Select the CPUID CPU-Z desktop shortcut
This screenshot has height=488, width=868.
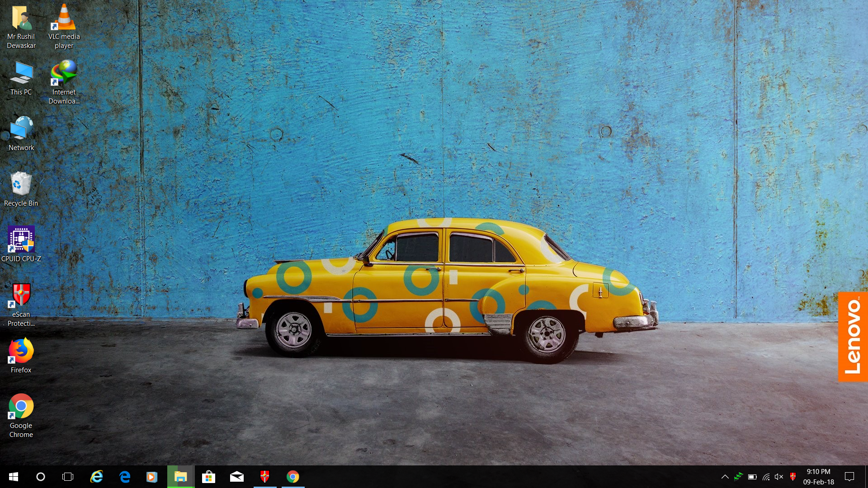[21, 245]
